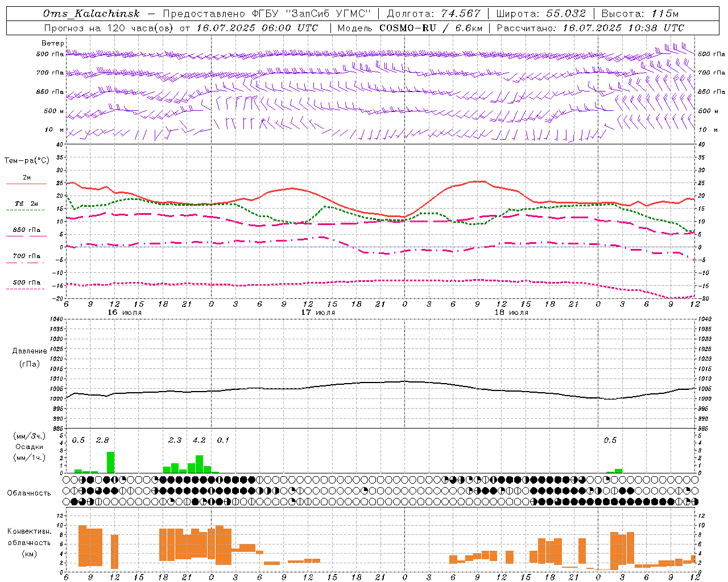Click the Конвективн. convective cloud label
This screenshot has width=728, height=582.
30,531
